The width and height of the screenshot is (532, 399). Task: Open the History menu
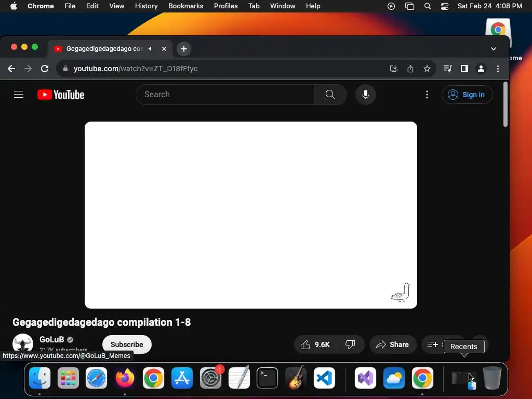point(146,6)
